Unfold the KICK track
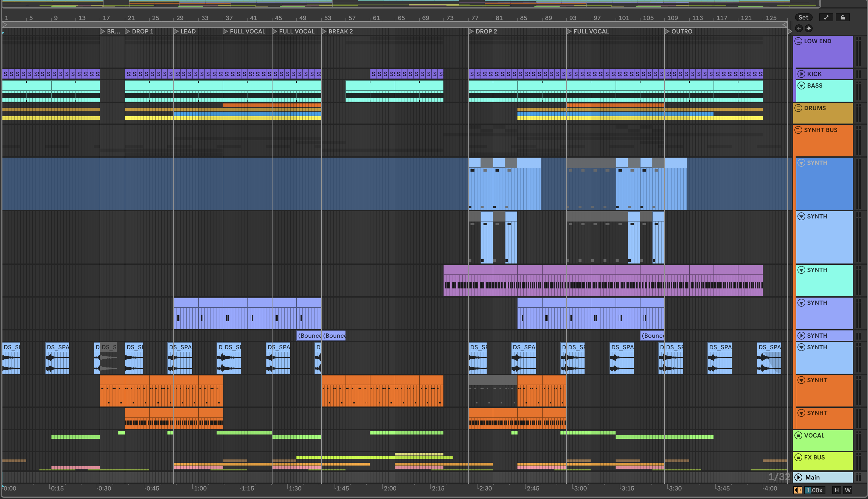The width and height of the screenshot is (868, 499). coord(801,74)
